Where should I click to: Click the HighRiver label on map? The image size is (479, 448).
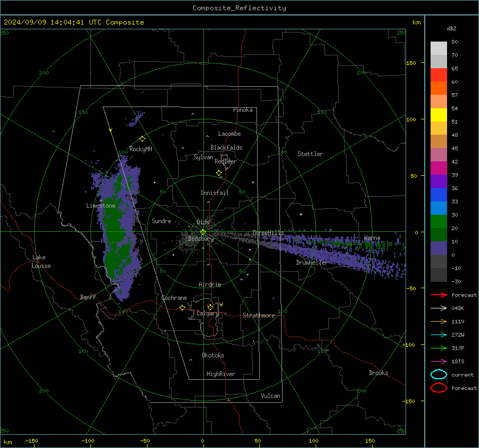pyautogui.click(x=221, y=374)
